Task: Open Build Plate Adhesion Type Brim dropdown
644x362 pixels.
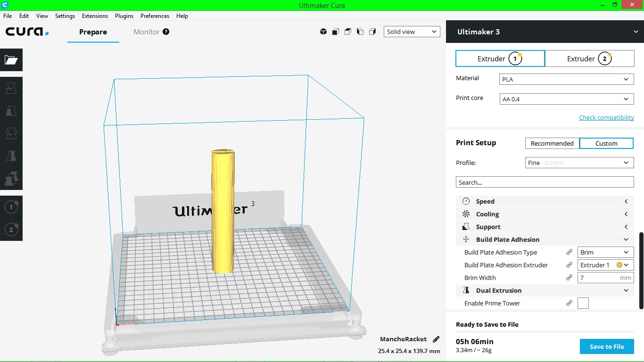Action: (x=605, y=252)
